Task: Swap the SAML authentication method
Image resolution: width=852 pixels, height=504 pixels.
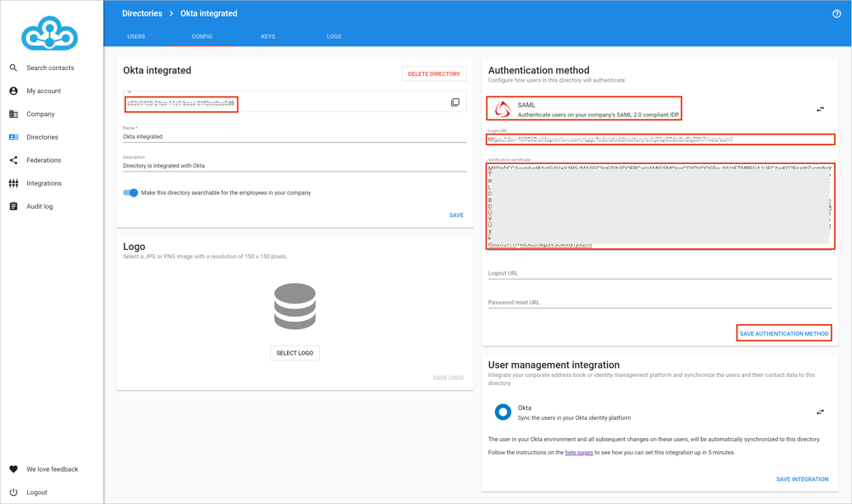Action: (x=820, y=109)
